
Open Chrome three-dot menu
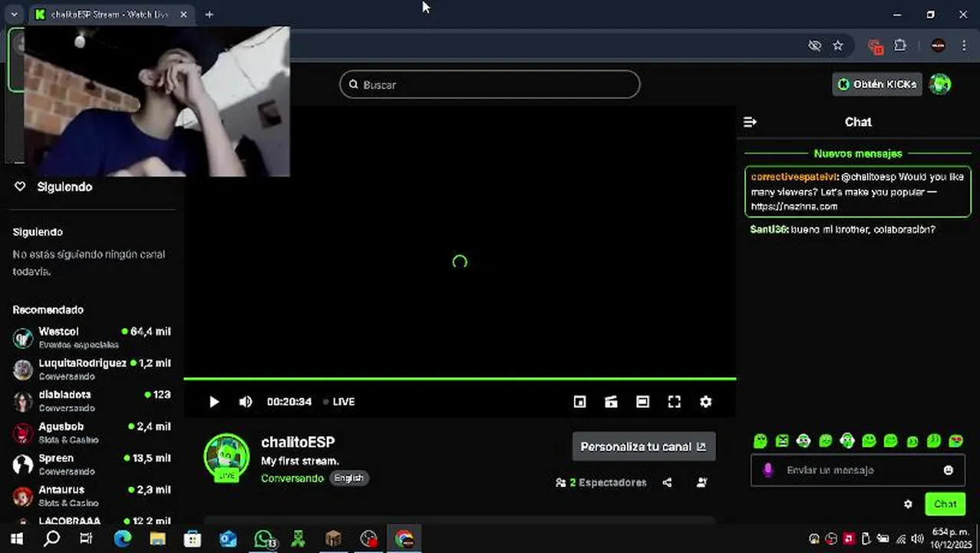(x=964, y=46)
